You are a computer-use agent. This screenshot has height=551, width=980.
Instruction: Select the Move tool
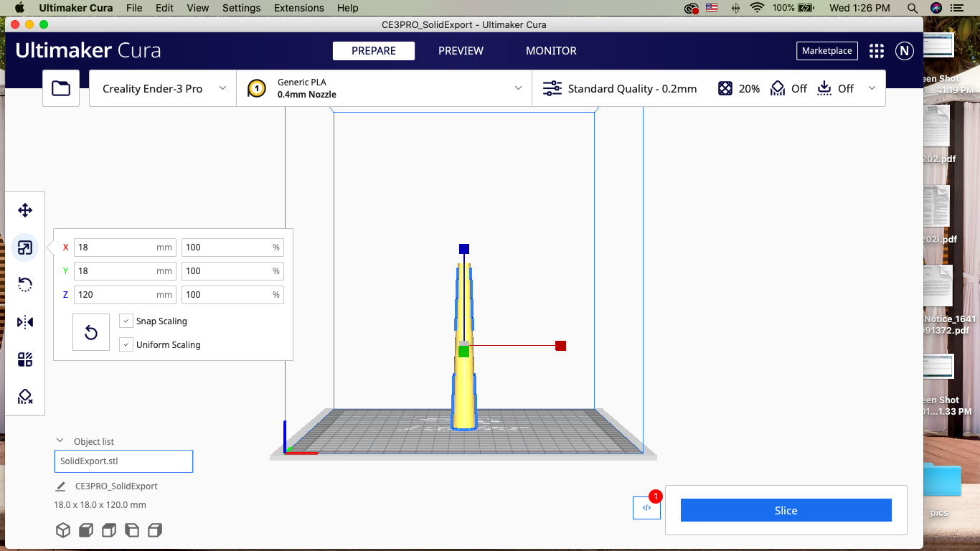pyautogui.click(x=25, y=210)
